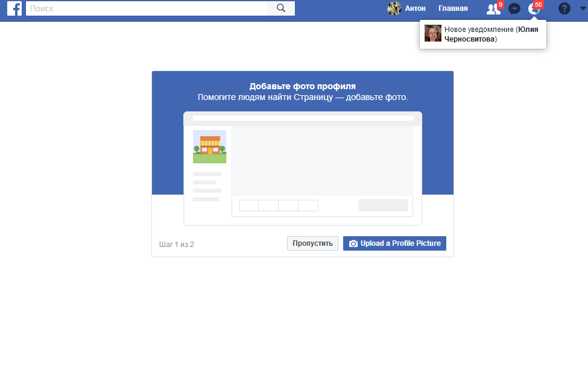The image size is (588, 385).
Task: Click the store illustration placeholder picture
Action: point(209,146)
